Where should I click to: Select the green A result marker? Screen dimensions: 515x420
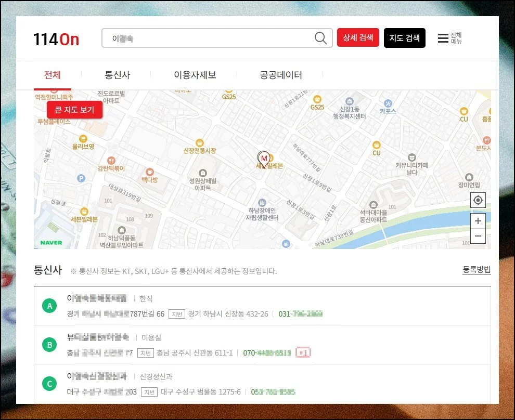(49, 306)
